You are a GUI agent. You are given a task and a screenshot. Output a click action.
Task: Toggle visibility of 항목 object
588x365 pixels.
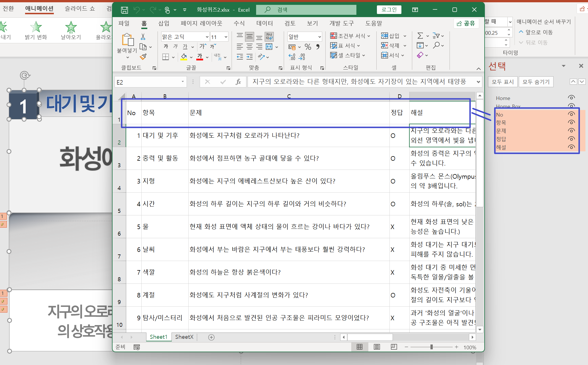click(x=571, y=122)
